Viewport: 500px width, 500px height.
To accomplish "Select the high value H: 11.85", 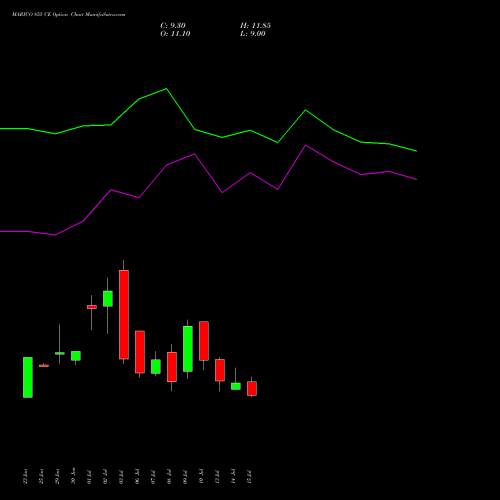I will 255,26.
